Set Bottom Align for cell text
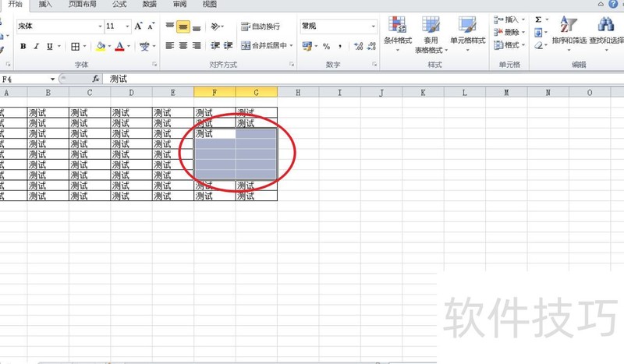Viewport: 624px width, 364px height. 197,27
